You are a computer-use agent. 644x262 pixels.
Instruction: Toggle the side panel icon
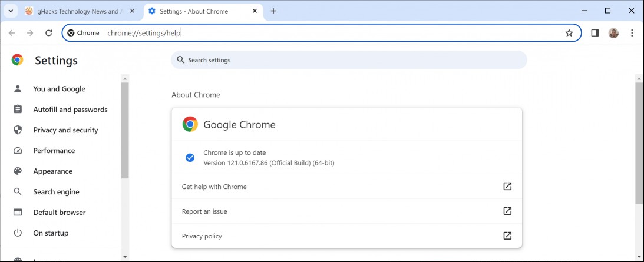pos(595,33)
